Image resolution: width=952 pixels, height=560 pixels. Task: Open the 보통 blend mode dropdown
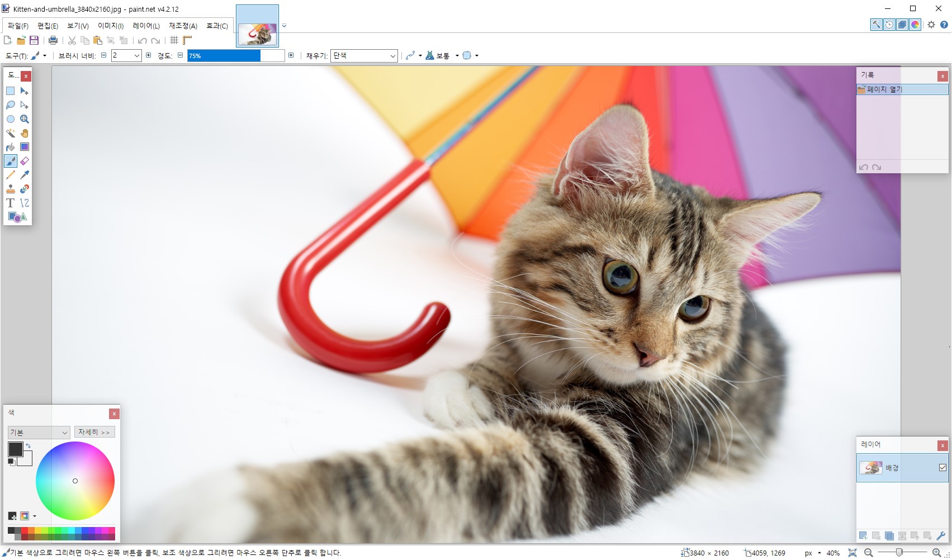[x=442, y=55]
